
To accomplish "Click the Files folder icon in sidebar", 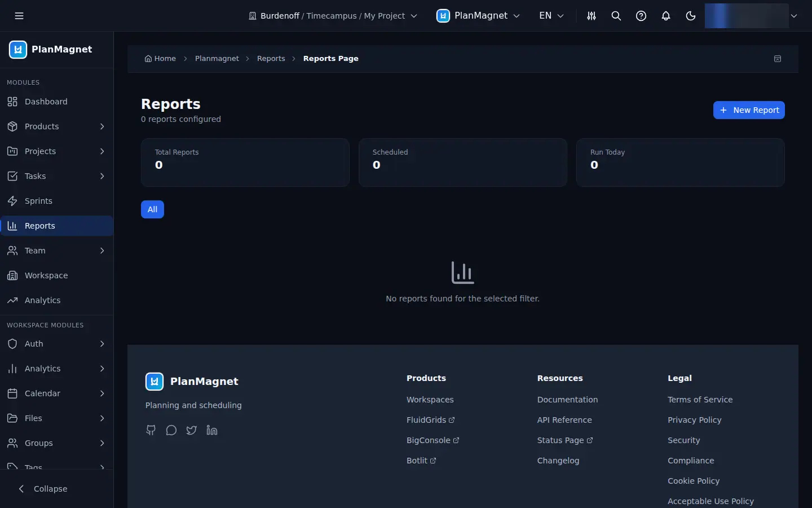I will pos(12,418).
